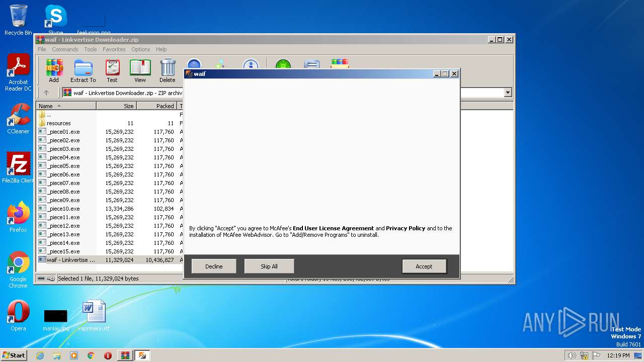Screen dimensions: 644x362
Task: Sort files by the Name column header
Action: click(x=66, y=106)
